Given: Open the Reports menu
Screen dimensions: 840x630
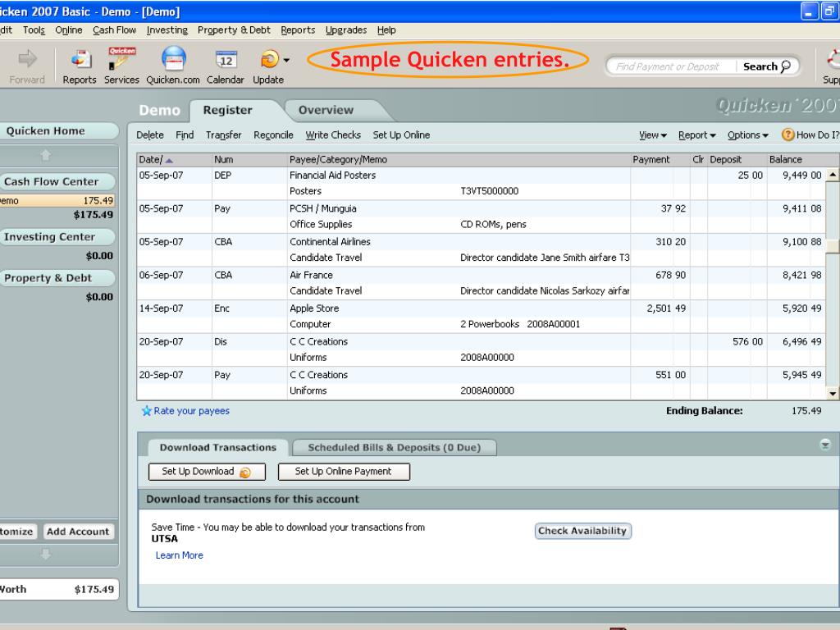Looking at the screenshot, I should pyautogui.click(x=298, y=30).
